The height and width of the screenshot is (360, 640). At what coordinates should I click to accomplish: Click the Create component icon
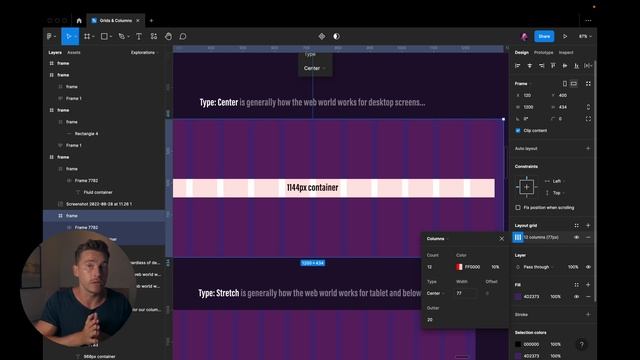click(322, 36)
